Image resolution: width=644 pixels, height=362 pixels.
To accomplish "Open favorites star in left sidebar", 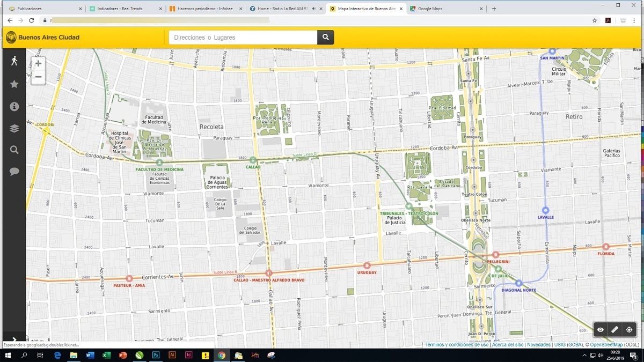I will coord(14,84).
